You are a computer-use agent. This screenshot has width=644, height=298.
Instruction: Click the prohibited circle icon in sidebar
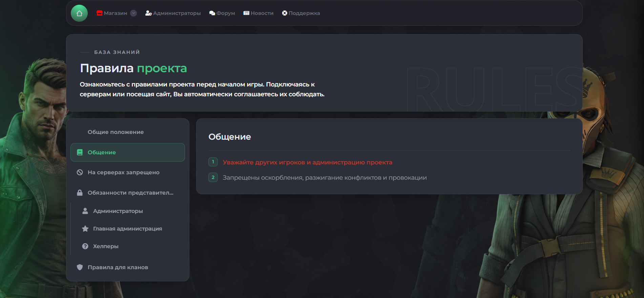80,172
